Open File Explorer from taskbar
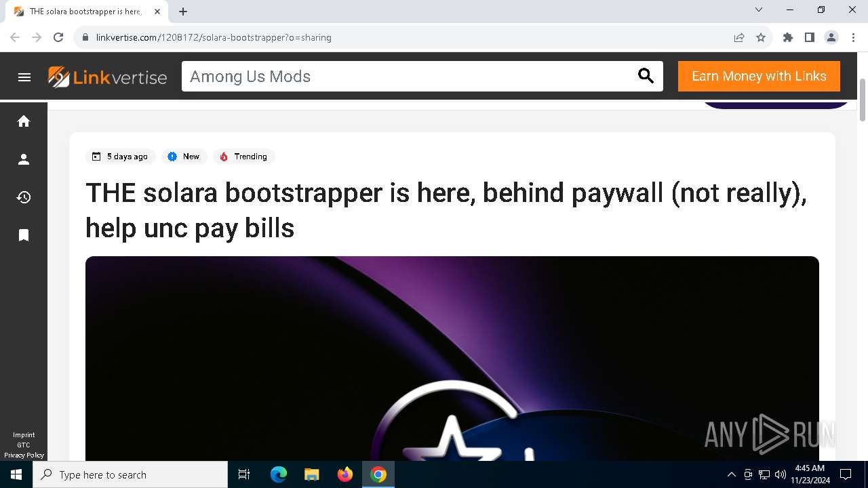868x488 pixels. coord(311,474)
